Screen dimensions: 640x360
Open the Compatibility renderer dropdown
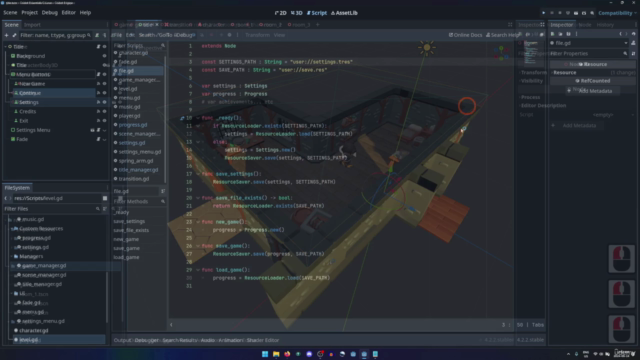tap(618, 13)
